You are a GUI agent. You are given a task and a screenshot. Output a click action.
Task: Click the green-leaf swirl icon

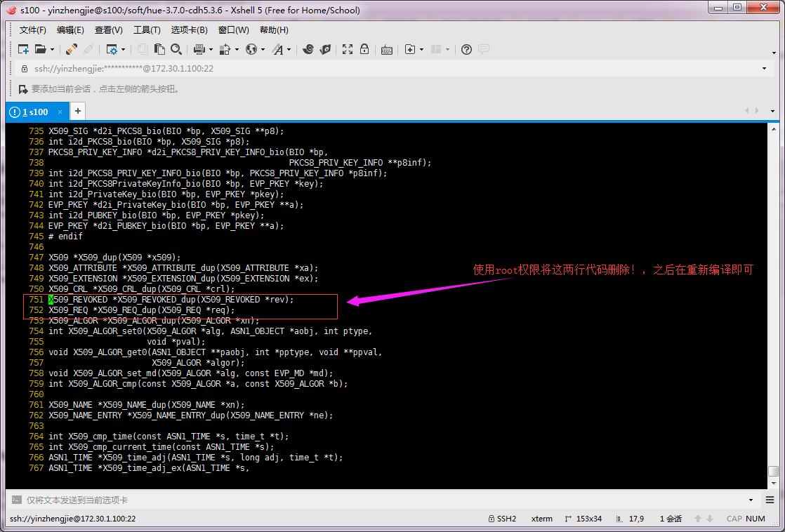click(x=325, y=49)
